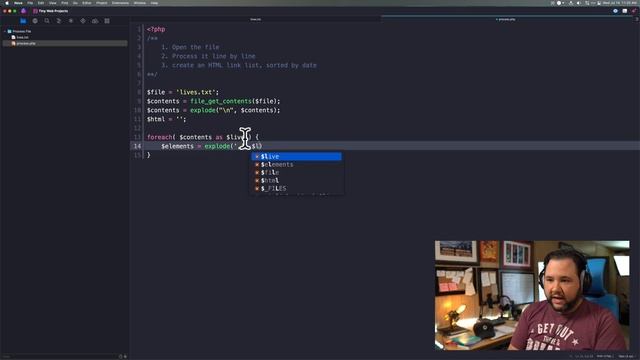Click the purple Nova project icon
The width and height of the screenshot is (640, 360).
pyautogui.click(x=24, y=11)
